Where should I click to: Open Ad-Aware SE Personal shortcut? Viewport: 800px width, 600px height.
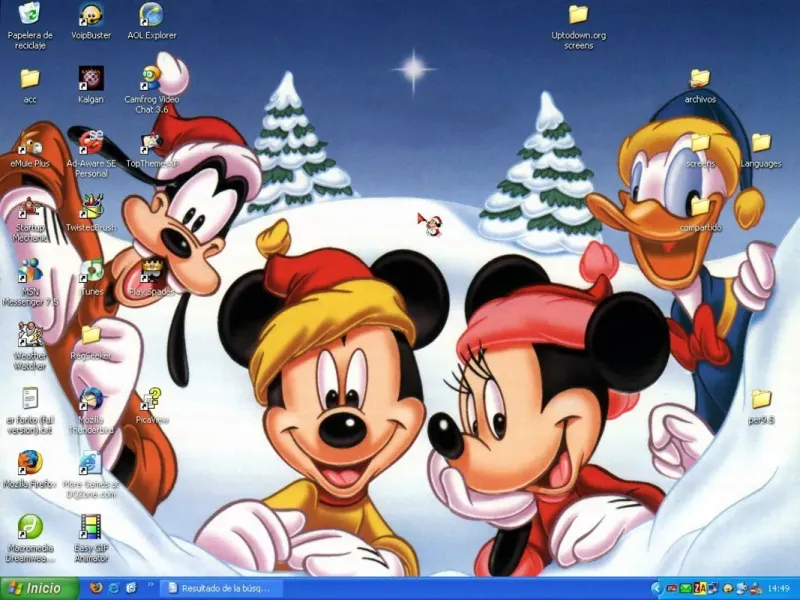pos(91,154)
